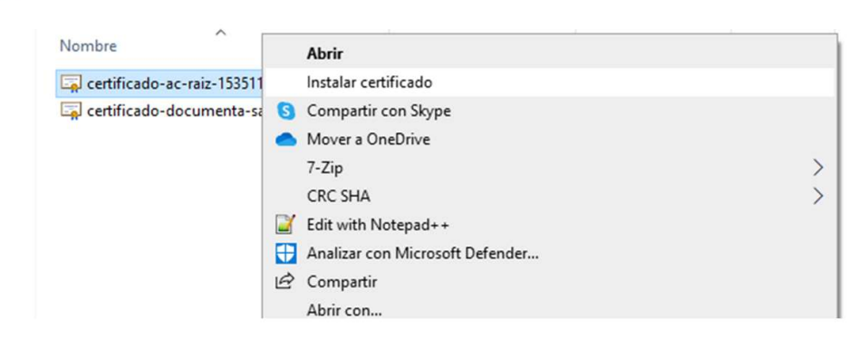Click the Nombre column header

click(x=88, y=46)
